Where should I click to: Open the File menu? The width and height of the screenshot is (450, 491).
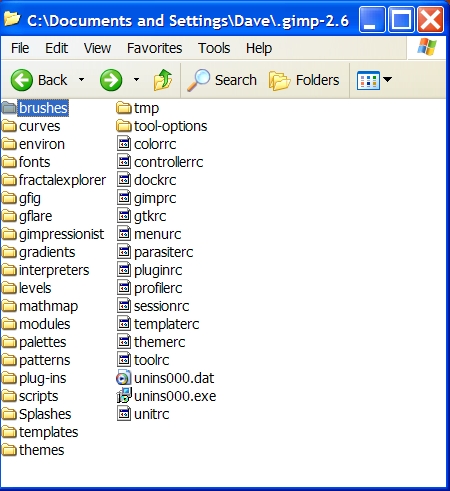pyautogui.click(x=20, y=48)
